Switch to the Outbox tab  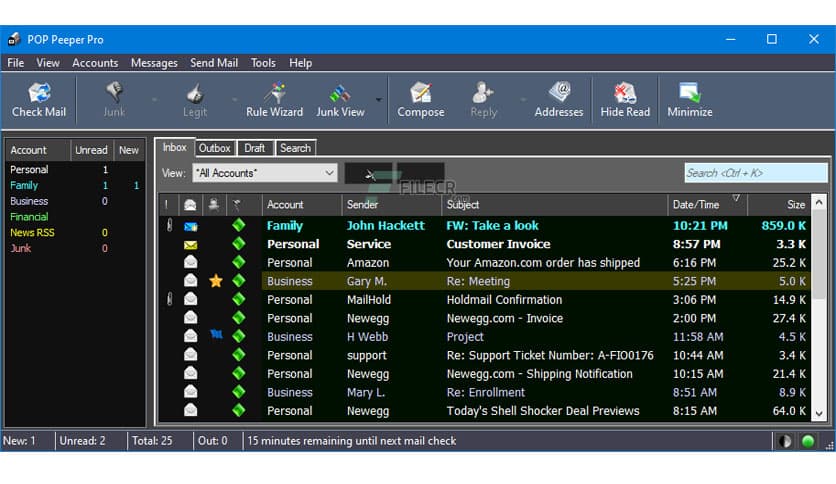(214, 148)
